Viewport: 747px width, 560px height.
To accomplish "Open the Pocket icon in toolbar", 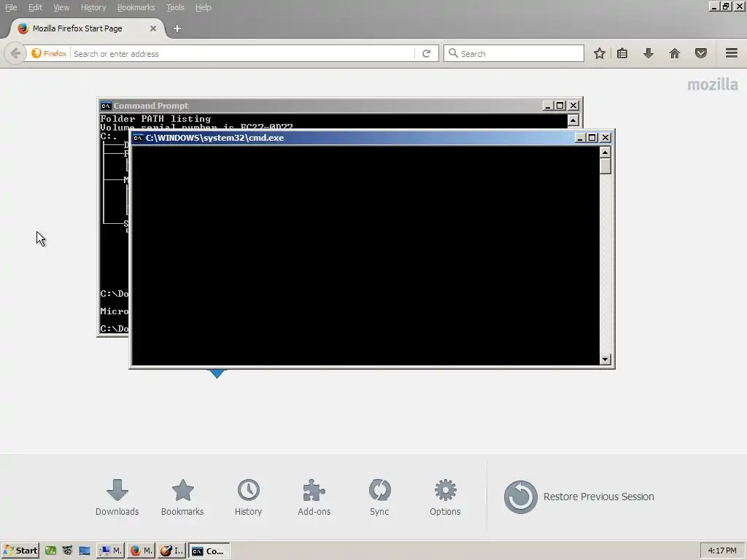I will coord(701,53).
